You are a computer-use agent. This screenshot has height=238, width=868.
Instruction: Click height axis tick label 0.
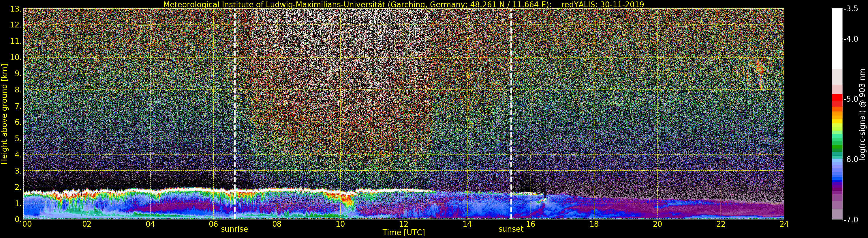pos(18,220)
